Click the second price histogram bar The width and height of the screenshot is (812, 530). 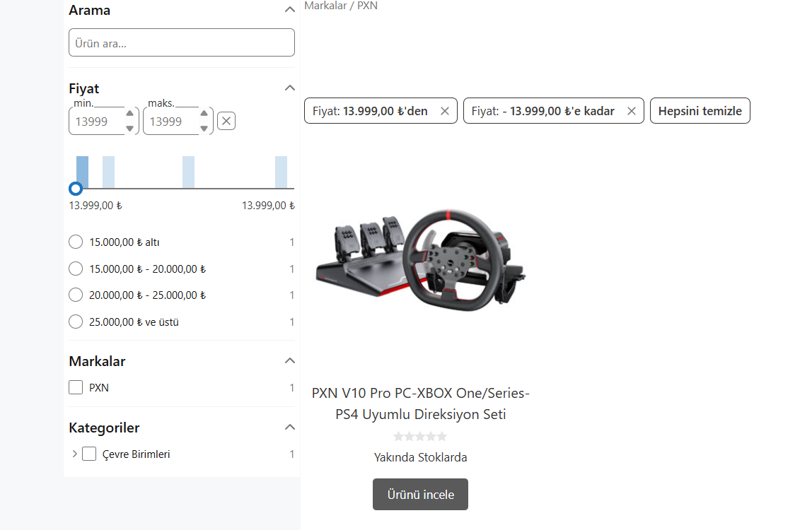(x=109, y=172)
